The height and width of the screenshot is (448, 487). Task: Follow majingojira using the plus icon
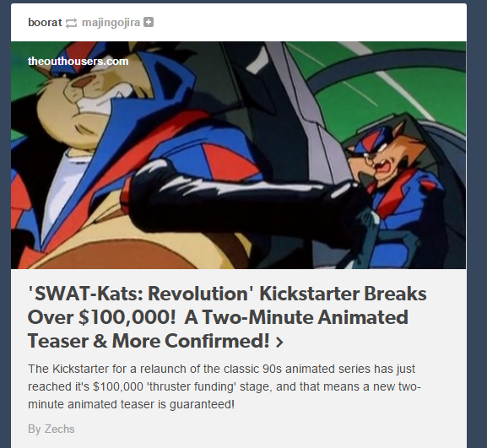tap(149, 22)
